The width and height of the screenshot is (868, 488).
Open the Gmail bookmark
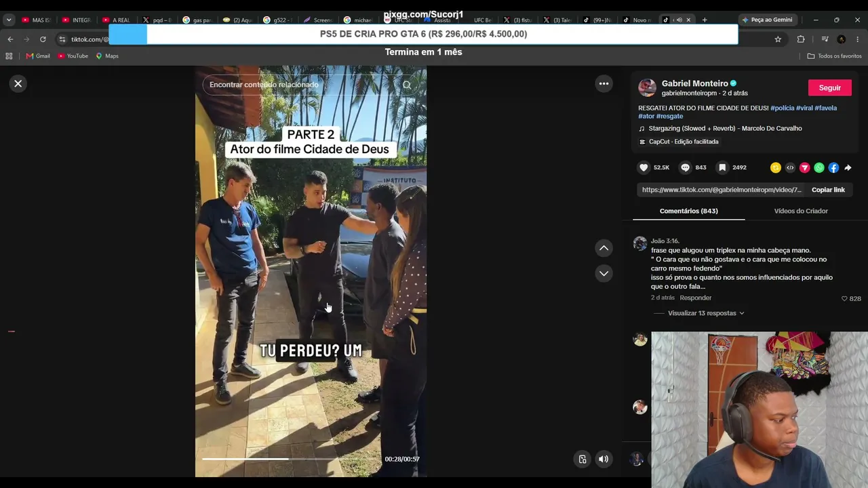[38, 56]
